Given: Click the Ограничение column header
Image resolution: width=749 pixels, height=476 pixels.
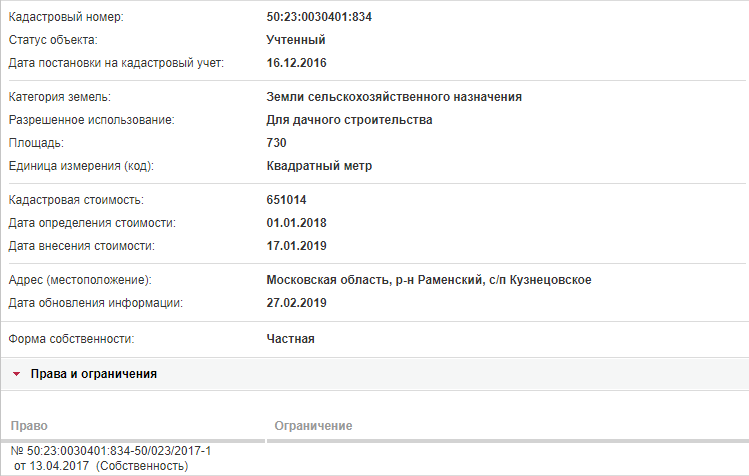Looking at the screenshot, I should pyautogui.click(x=313, y=426).
